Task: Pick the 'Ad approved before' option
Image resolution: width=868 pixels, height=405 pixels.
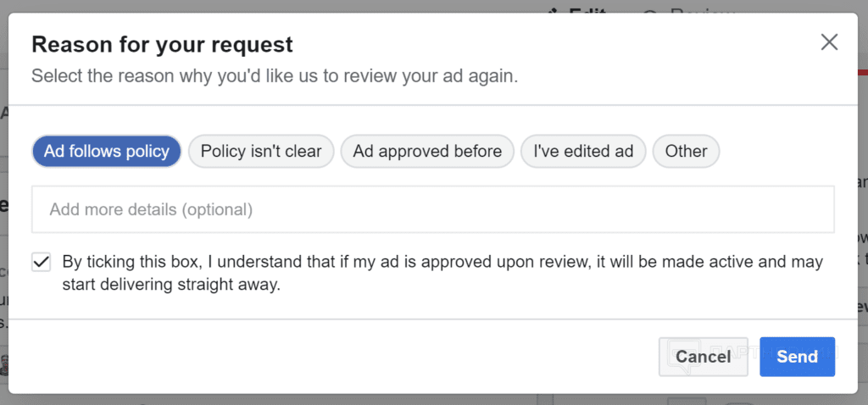Action: coord(427,151)
